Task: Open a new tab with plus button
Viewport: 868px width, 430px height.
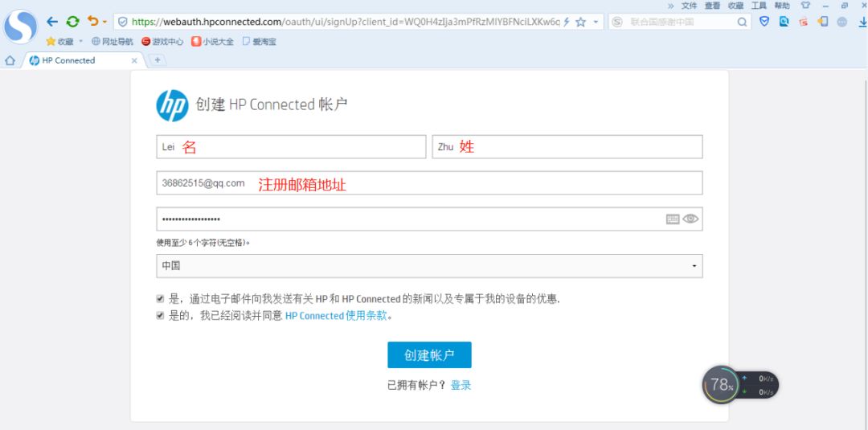Action: (x=158, y=59)
